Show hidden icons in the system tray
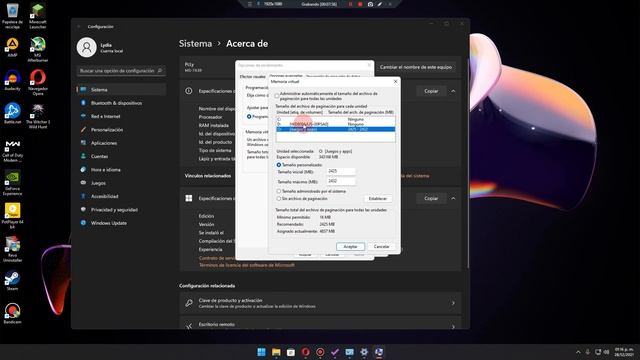The width and height of the screenshot is (640, 360). point(578,352)
